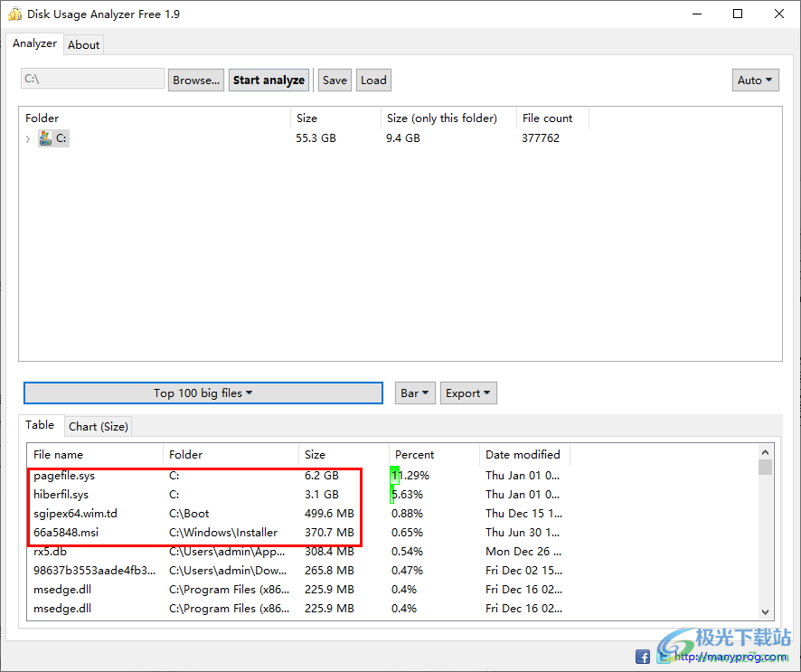Click the 9.4 GB folder-only size
Screen dimensions: 801x672
[x=403, y=138]
